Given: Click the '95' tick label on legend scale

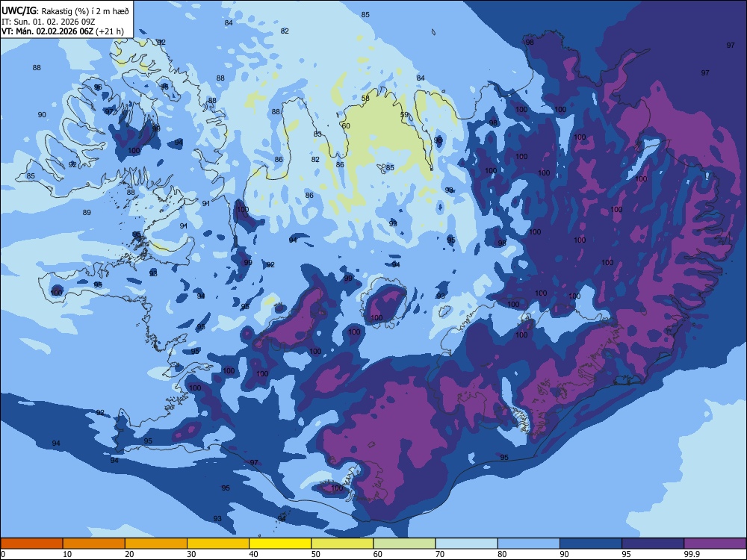Looking at the screenshot, I should coord(627,554).
